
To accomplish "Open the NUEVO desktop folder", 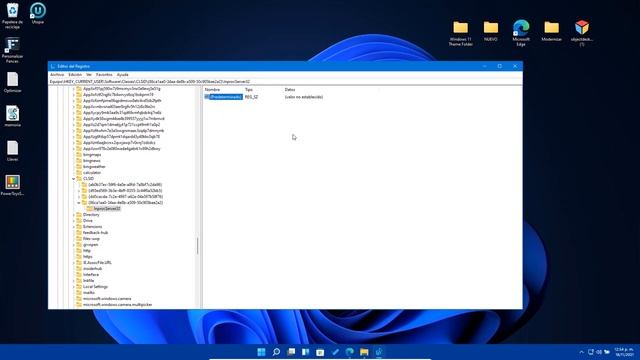I will pos(491,31).
